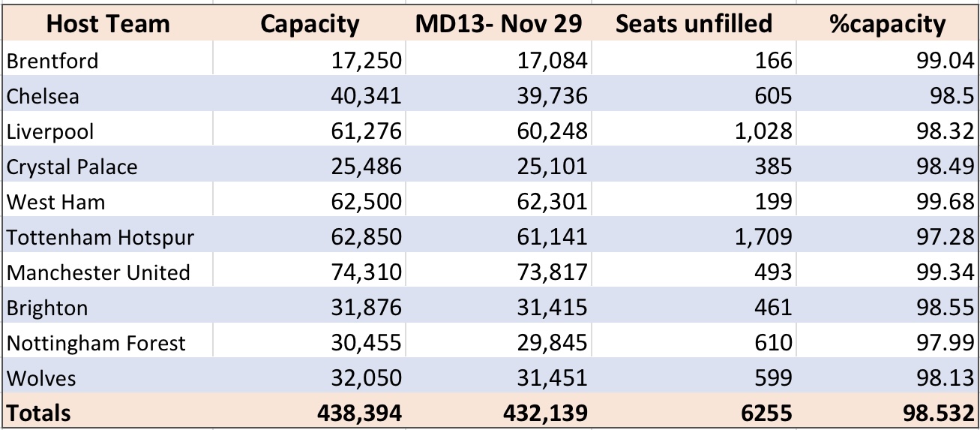This screenshot has width=980, height=430.
Task: Select Liverpool attendance cell 60,248
Action: coord(498,130)
